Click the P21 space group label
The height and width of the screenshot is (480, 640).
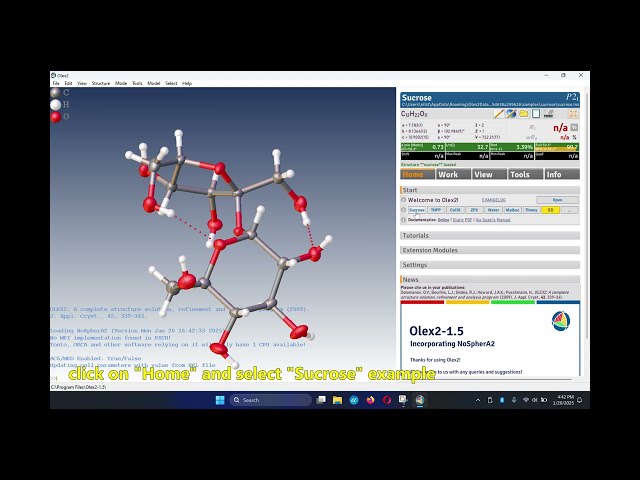tap(572, 98)
